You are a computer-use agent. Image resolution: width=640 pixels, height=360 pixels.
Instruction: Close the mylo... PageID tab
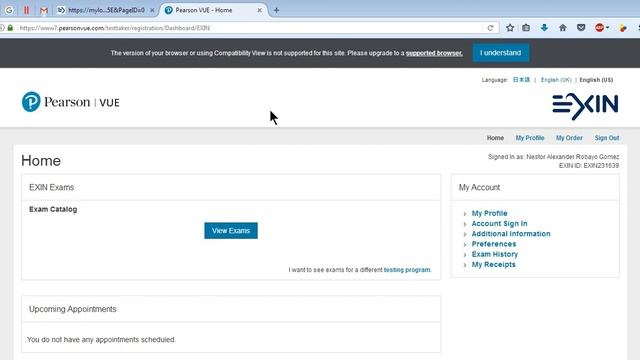[x=152, y=10]
